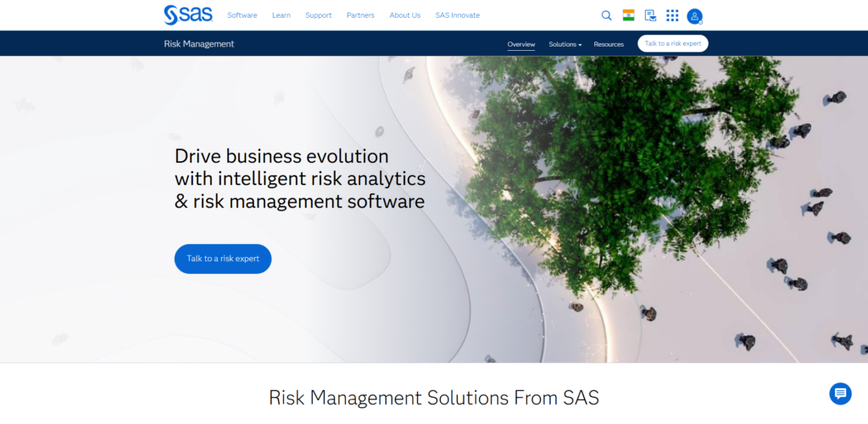Expand the Solutions dropdown

(565, 44)
